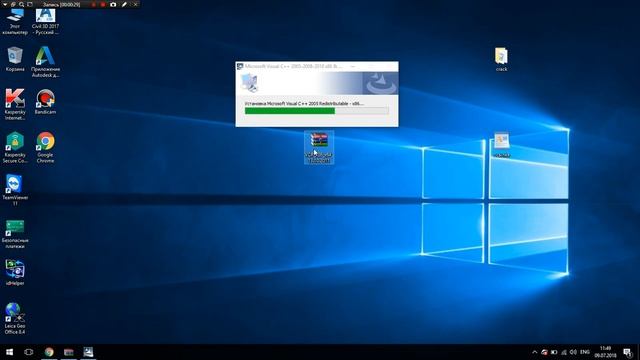Select the 'Безопасные платежи' desktop shortcut
640x360 pixels.
coord(15,234)
